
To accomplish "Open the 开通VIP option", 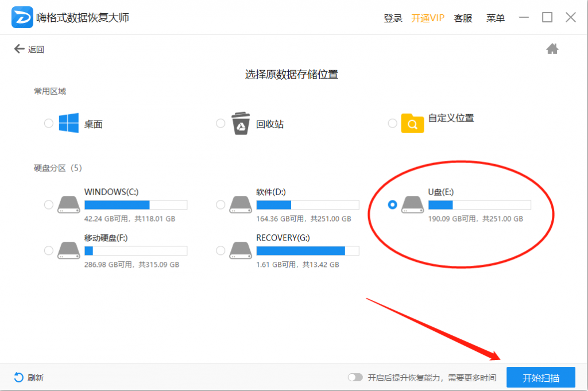I will (x=427, y=18).
